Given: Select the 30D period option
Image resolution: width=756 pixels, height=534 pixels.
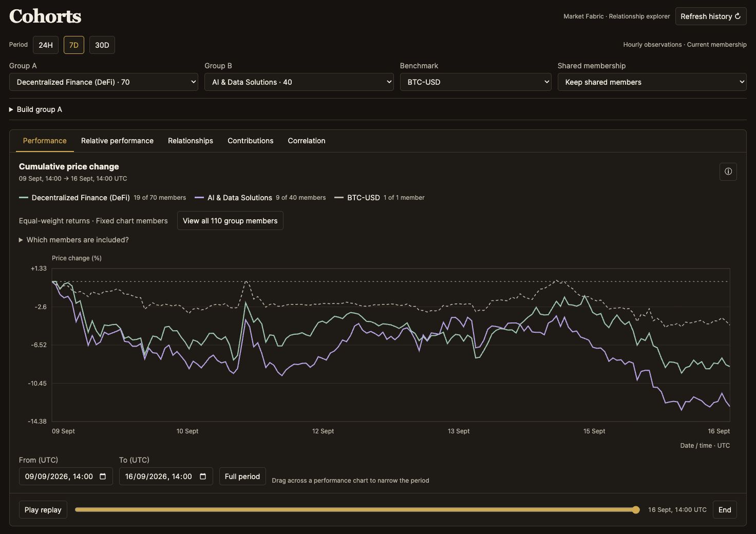Looking at the screenshot, I should (102, 45).
